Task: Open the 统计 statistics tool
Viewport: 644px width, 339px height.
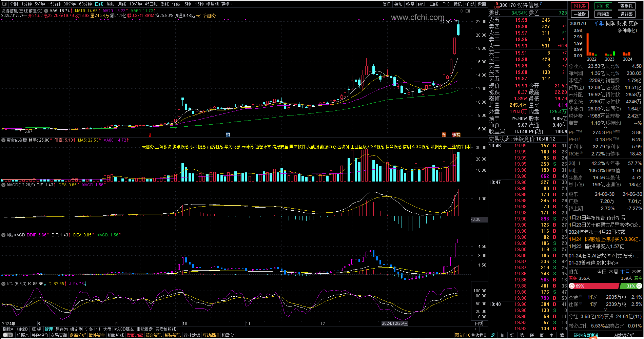Action: pyautogui.click(x=422, y=4)
